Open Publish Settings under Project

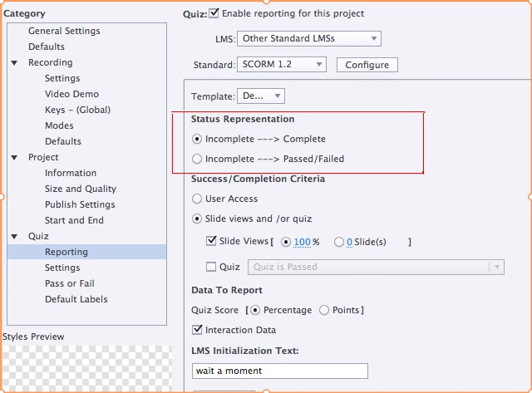(80, 204)
